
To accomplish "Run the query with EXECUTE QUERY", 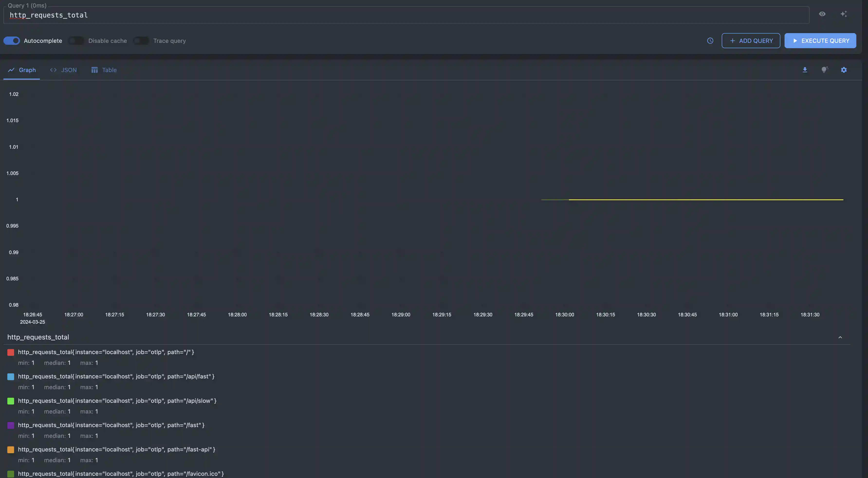I will coord(820,41).
